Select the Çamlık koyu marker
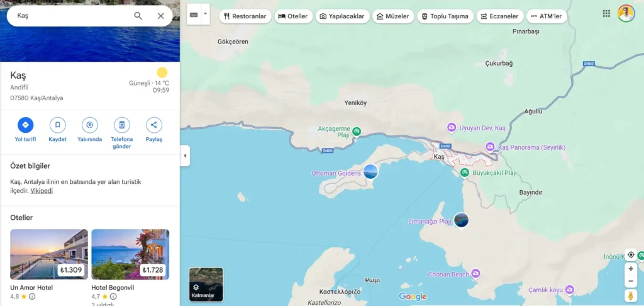The image size is (644, 306). click(569, 290)
